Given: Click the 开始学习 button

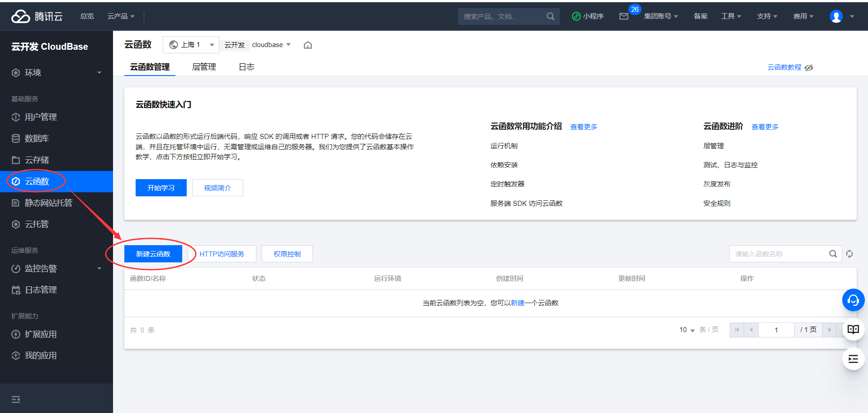Looking at the screenshot, I should point(161,188).
